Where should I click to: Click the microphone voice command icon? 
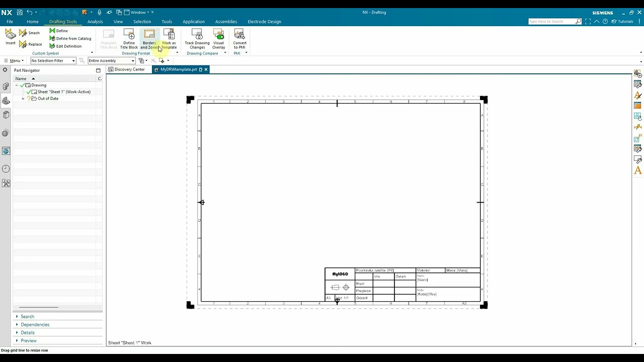(x=99, y=12)
